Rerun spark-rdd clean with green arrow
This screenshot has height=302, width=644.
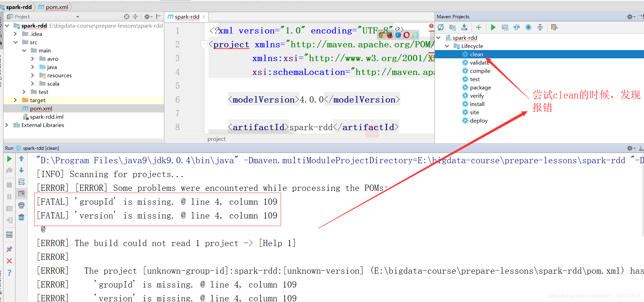point(9,159)
